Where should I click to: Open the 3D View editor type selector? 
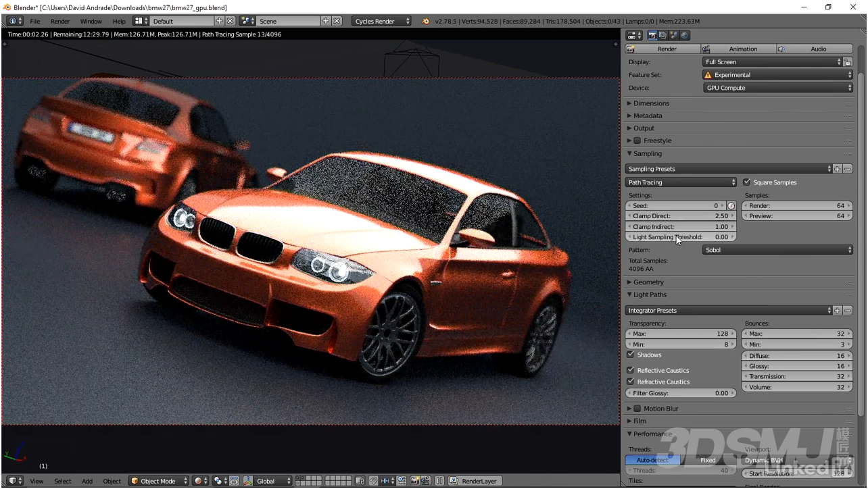15,481
